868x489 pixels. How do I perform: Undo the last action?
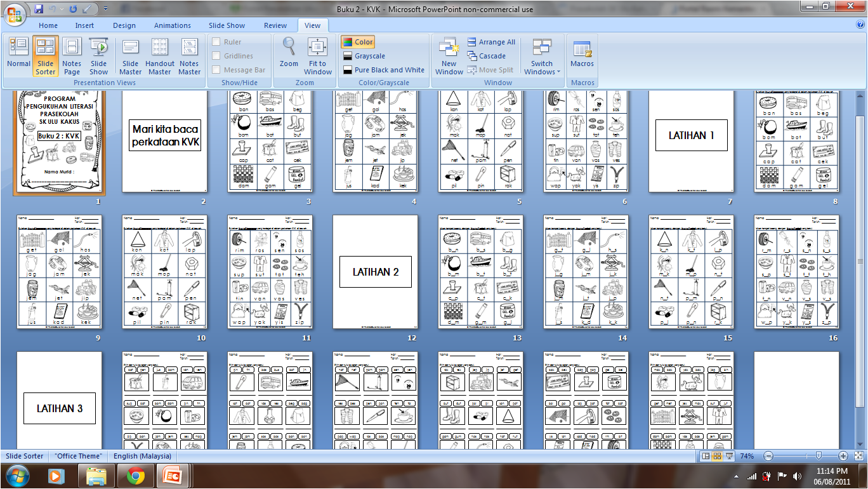pos(55,9)
